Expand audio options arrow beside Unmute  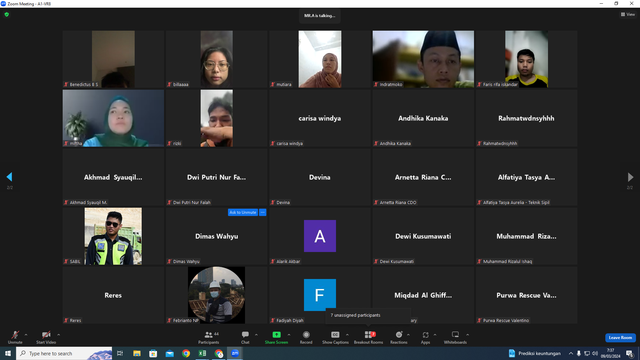pos(26,335)
